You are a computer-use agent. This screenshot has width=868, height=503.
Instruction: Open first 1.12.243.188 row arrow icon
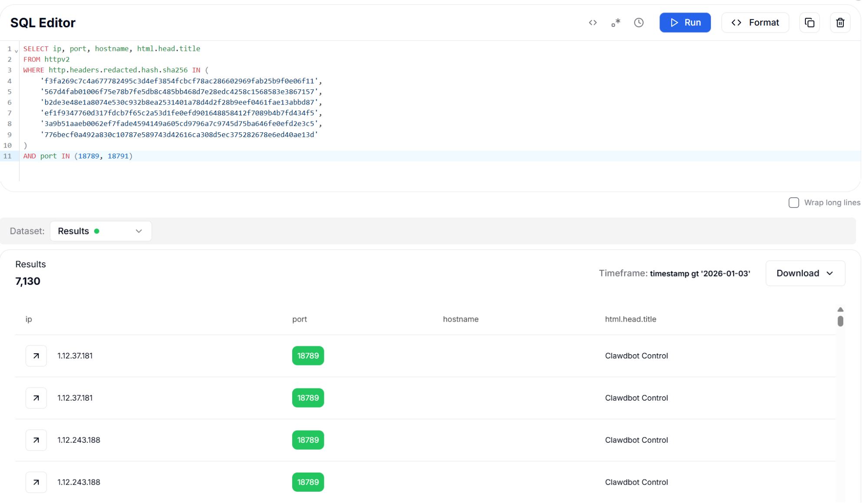[x=36, y=440]
